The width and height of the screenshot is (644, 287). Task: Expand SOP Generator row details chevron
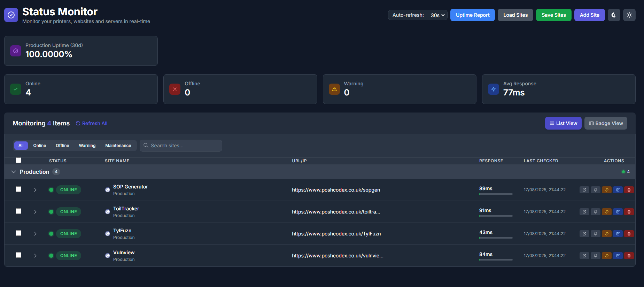(35, 190)
